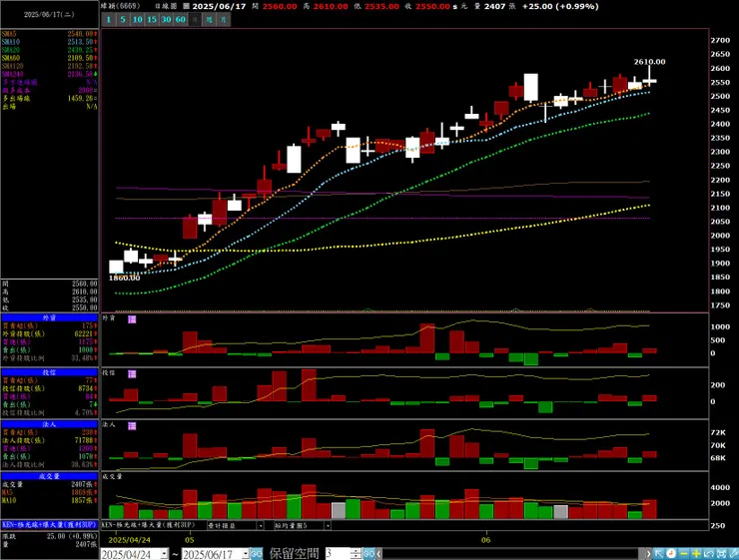Click the SMA20 legend row

click(50, 50)
